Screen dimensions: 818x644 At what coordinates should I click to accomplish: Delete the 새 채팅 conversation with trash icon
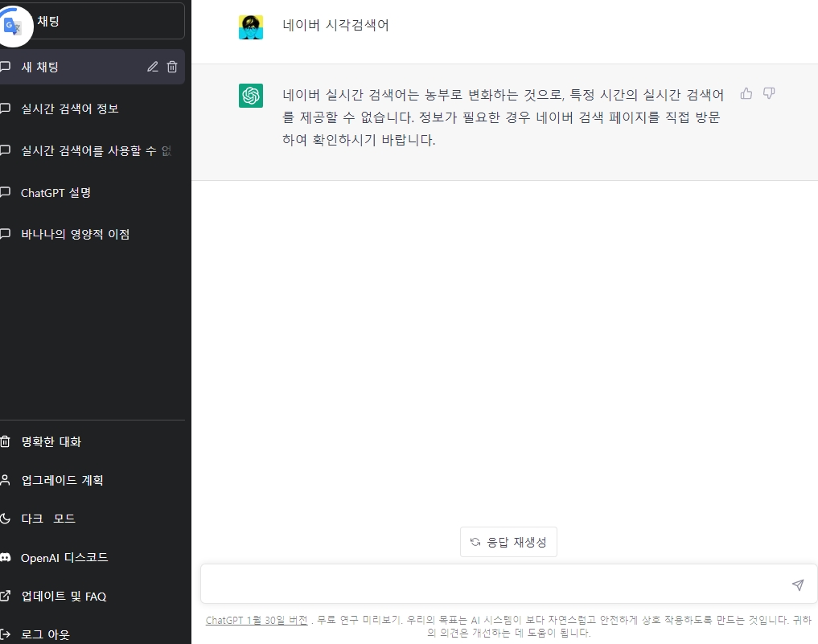[172, 67]
